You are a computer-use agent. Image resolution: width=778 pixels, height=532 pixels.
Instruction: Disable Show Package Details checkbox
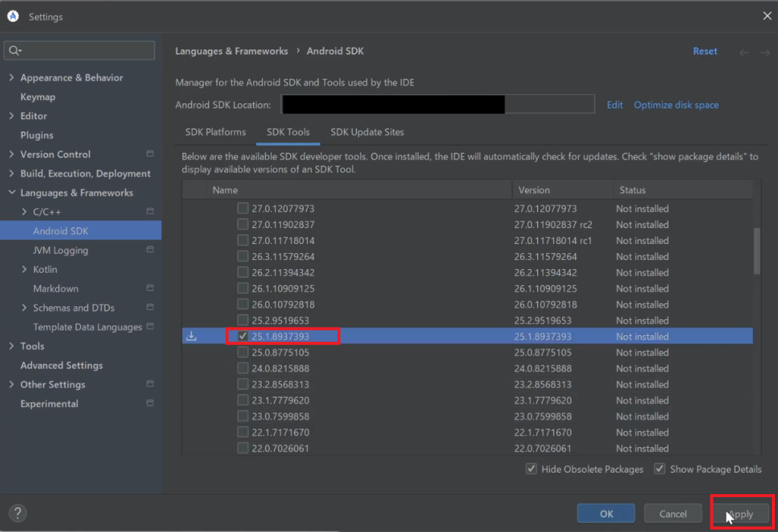tap(659, 469)
